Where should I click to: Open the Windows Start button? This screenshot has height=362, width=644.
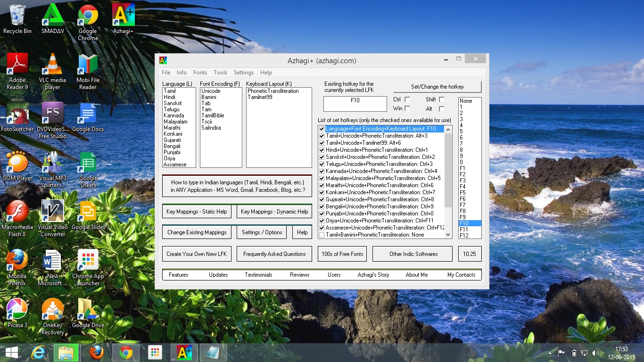(12, 353)
